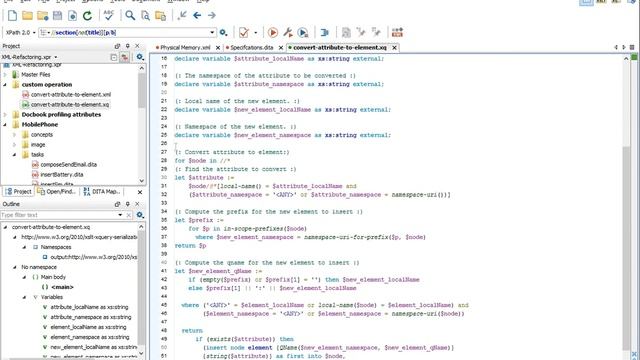Pin the Project panel
Screen dimensions: 640x360
(127, 46)
